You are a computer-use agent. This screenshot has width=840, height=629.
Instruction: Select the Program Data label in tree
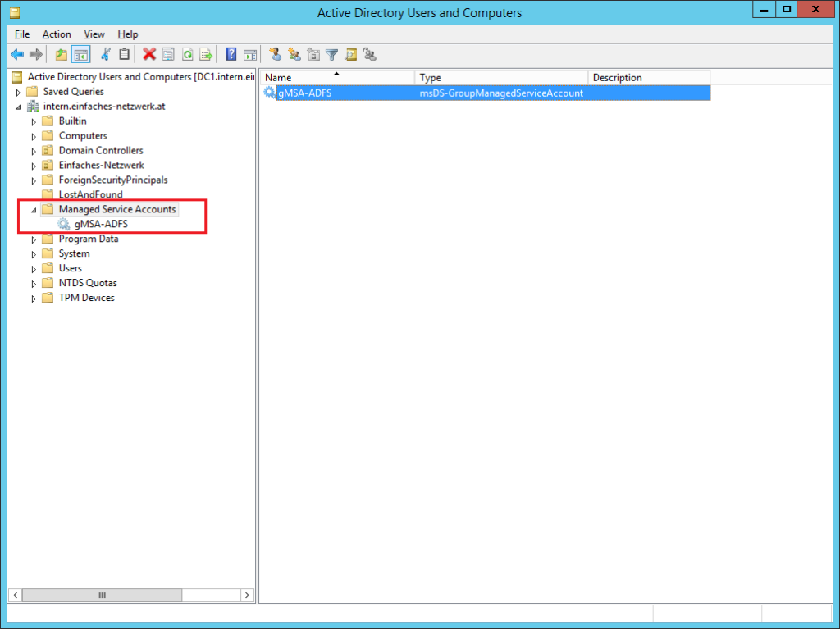[x=89, y=239]
